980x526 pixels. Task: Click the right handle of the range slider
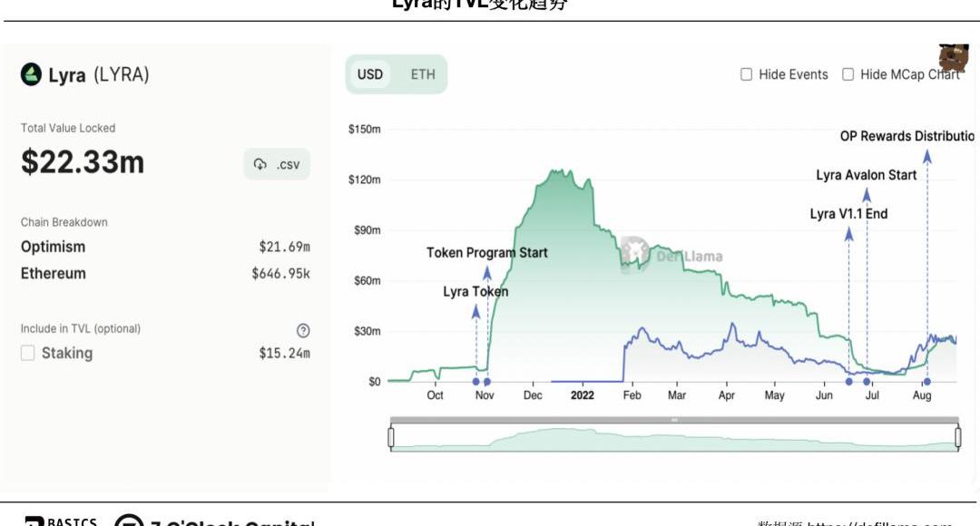pos(958,437)
